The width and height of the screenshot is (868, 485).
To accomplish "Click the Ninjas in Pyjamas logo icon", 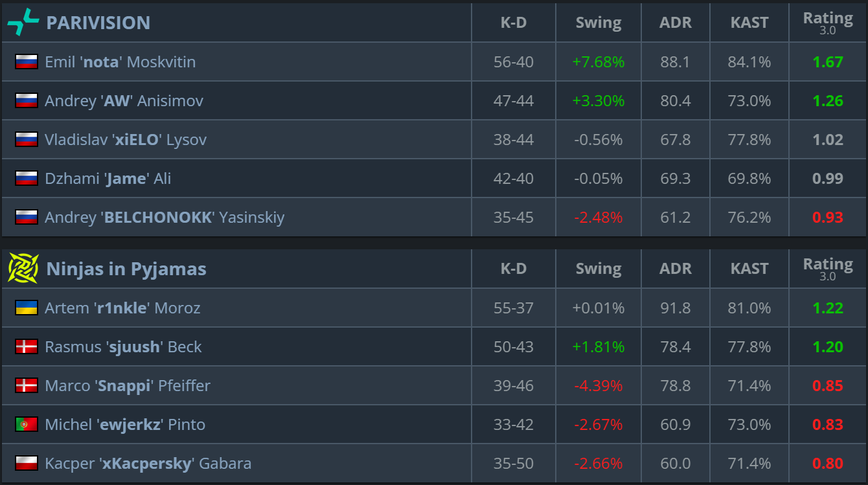I will tap(23, 269).
